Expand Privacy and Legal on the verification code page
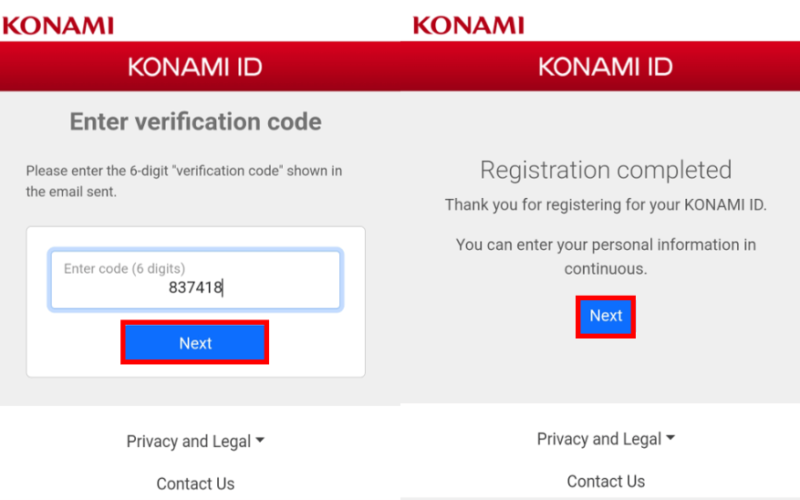Screen dimensions: 800x500 [x=195, y=441]
